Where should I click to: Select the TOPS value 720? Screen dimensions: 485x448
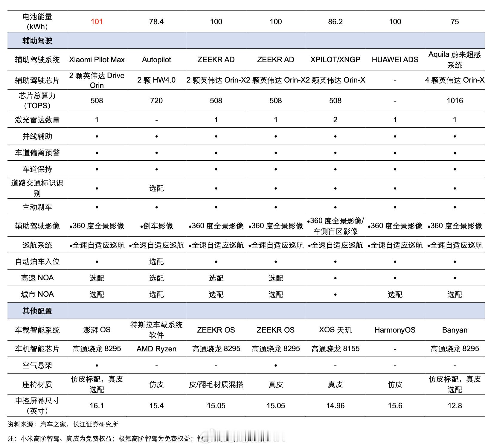click(156, 100)
